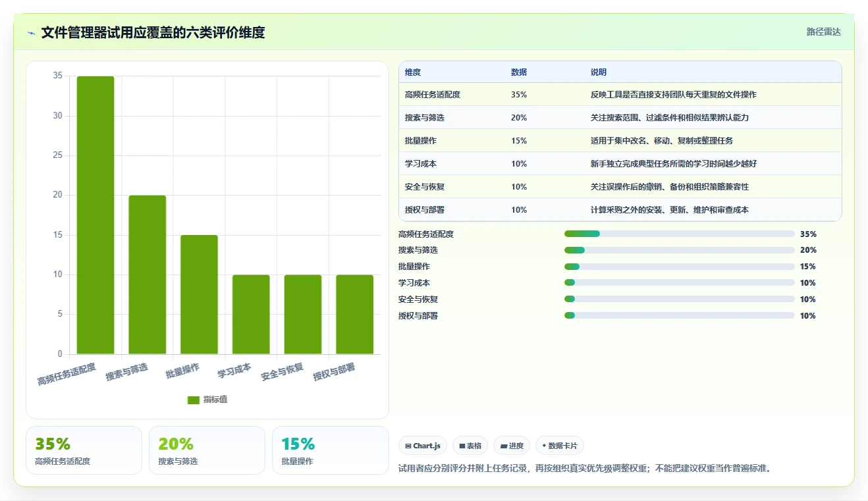Click the page title 文件管理器试用应覆盖的六类评价维度
868x501 pixels.
(153, 33)
